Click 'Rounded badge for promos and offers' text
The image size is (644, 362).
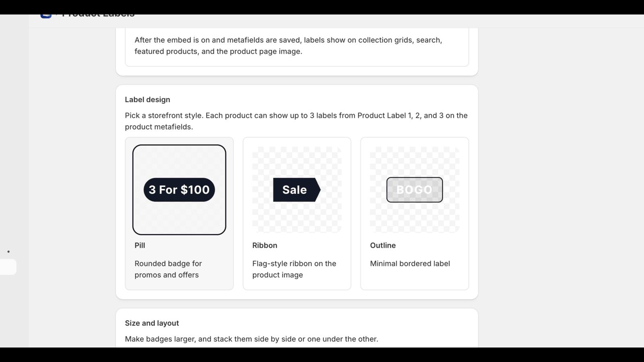(x=168, y=269)
